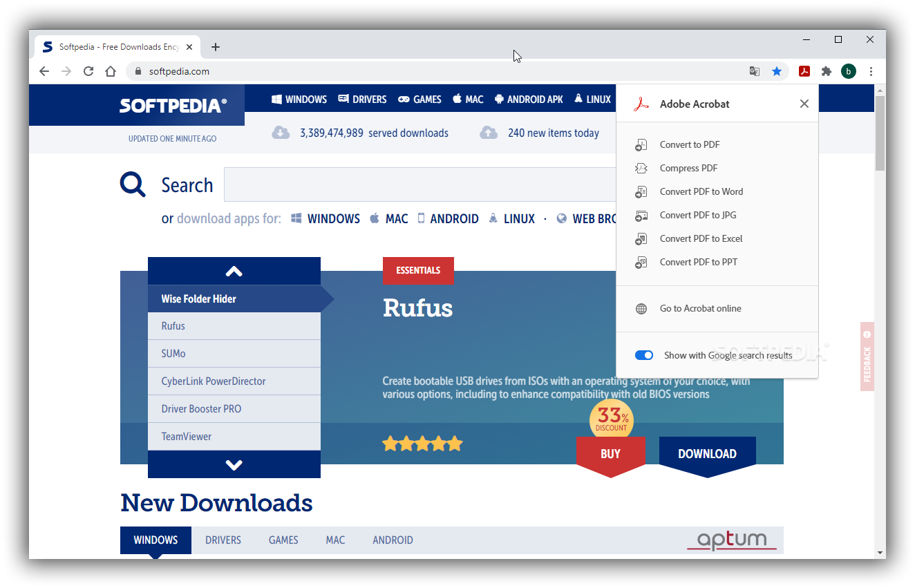Close the Softpedia tab
The image size is (915, 588).
[190, 47]
